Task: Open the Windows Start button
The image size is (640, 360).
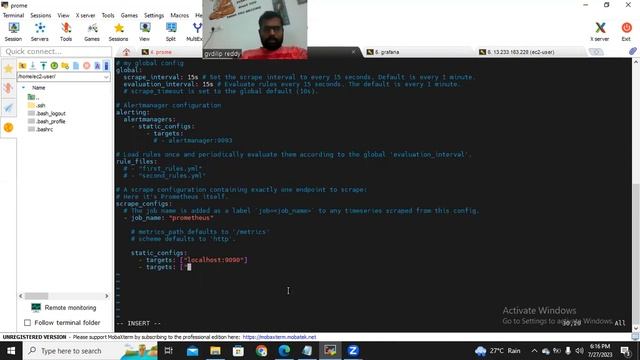Action: 11,351
